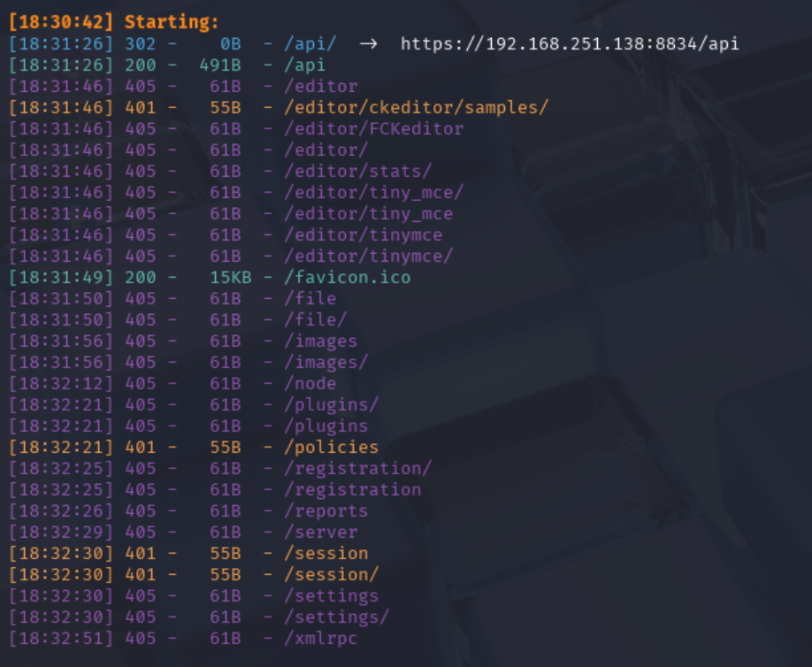Click the 491B size value
The image size is (812, 667).
click(x=220, y=65)
